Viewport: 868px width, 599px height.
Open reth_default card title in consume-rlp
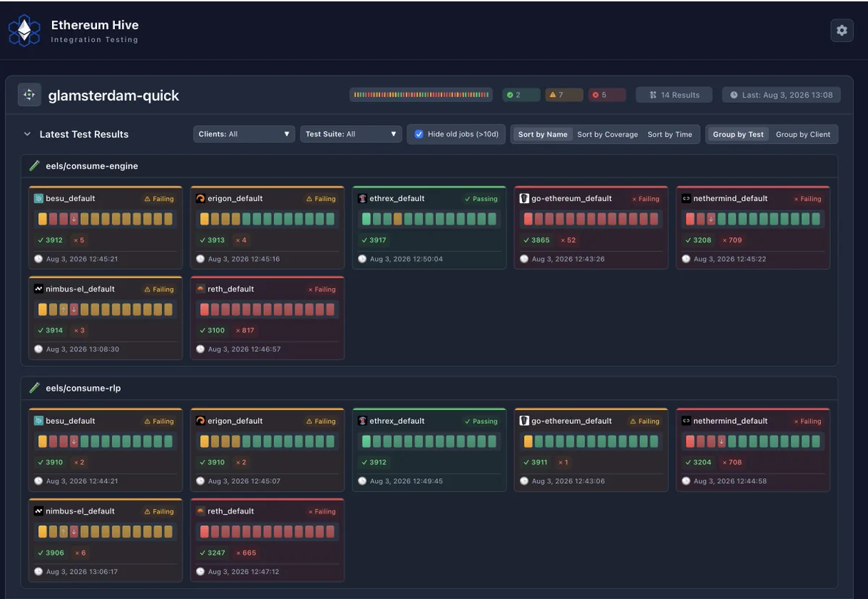(x=231, y=511)
